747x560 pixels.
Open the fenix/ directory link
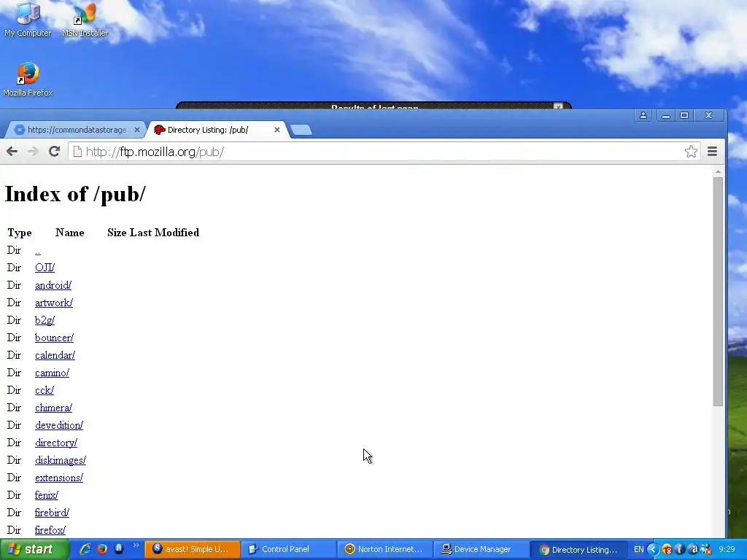(x=47, y=495)
